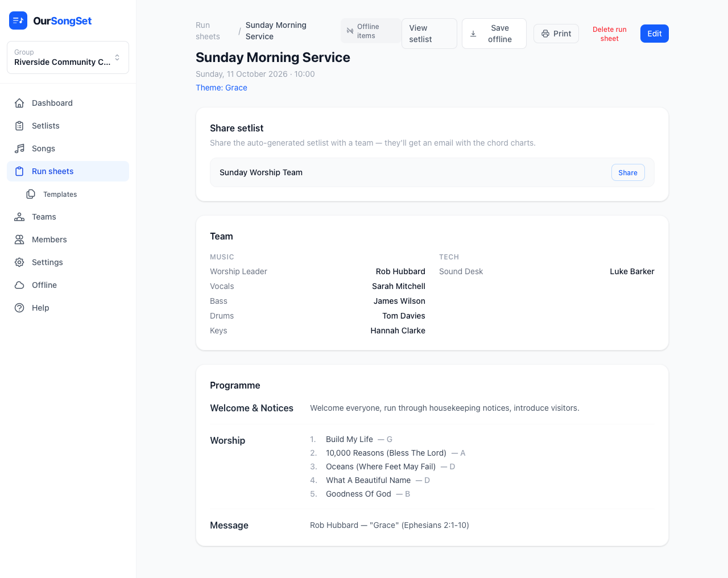Click the Offline items no-signal icon

[x=350, y=31]
